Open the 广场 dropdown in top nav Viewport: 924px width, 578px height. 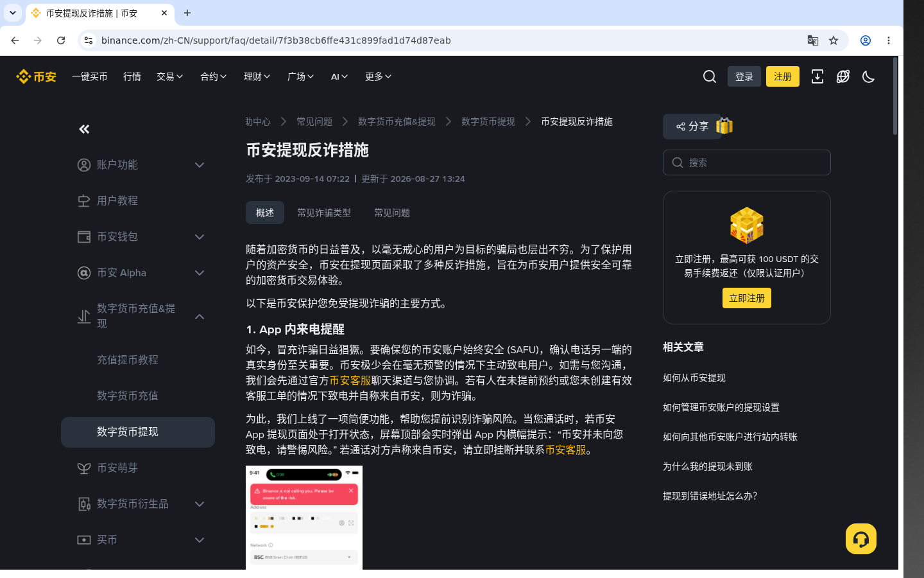(301, 76)
